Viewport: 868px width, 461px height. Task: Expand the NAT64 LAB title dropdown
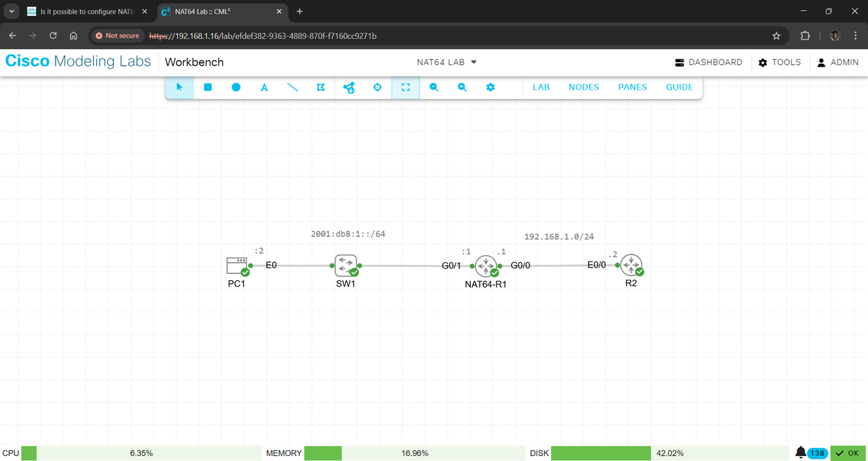(447, 62)
